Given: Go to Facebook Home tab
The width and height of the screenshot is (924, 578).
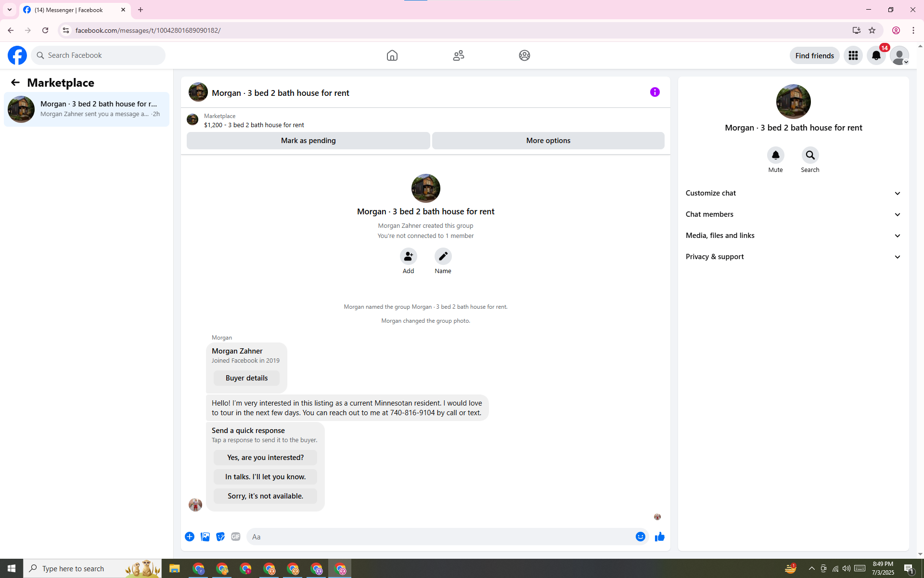Looking at the screenshot, I should click(392, 55).
